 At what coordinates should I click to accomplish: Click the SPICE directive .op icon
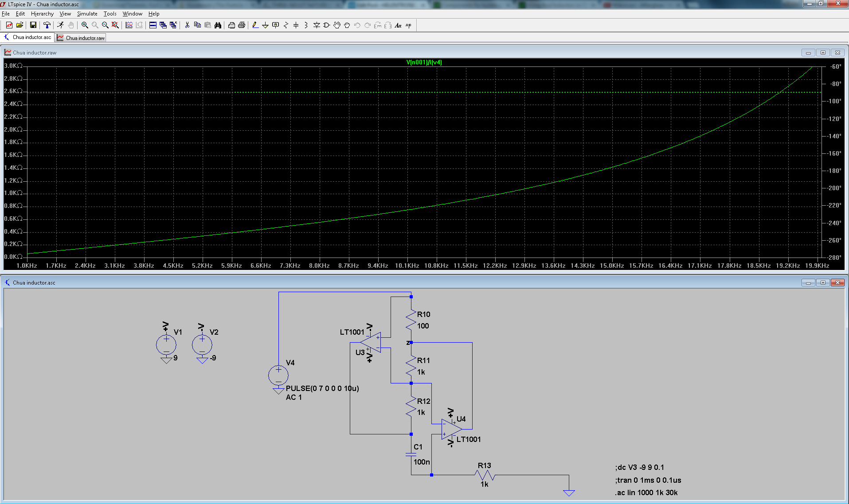click(x=408, y=25)
